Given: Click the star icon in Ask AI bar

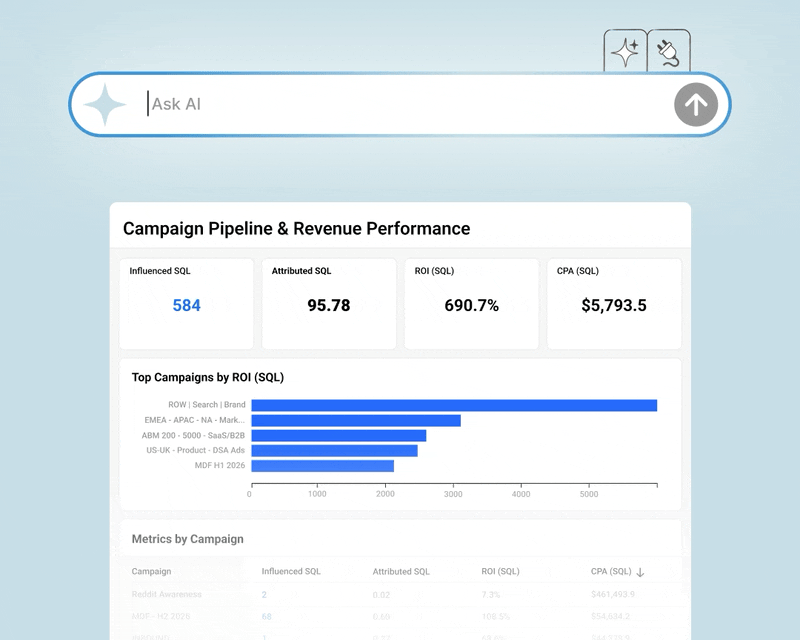Looking at the screenshot, I should (105, 104).
